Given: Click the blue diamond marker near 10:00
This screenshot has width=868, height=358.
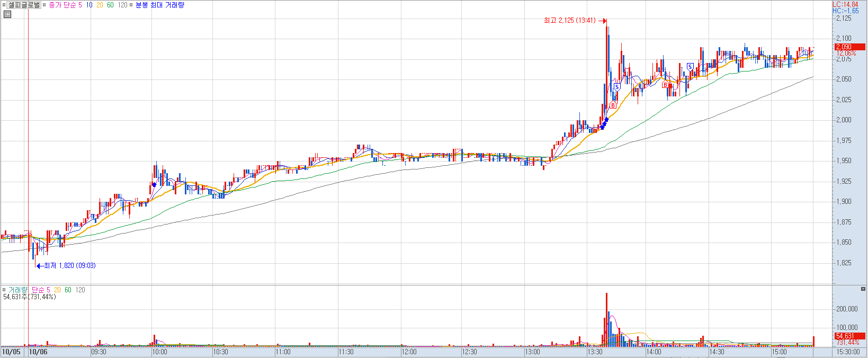Looking at the screenshot, I should tap(154, 184).
